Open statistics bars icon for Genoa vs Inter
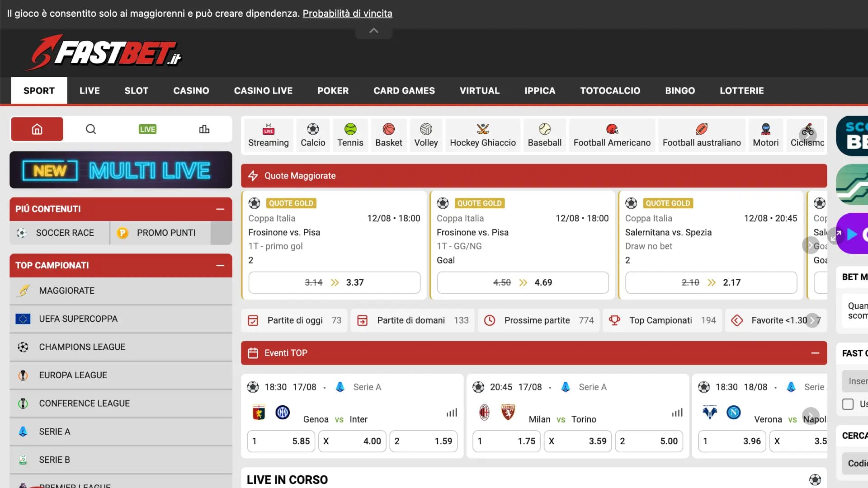The height and width of the screenshot is (488, 868). pyautogui.click(x=452, y=413)
